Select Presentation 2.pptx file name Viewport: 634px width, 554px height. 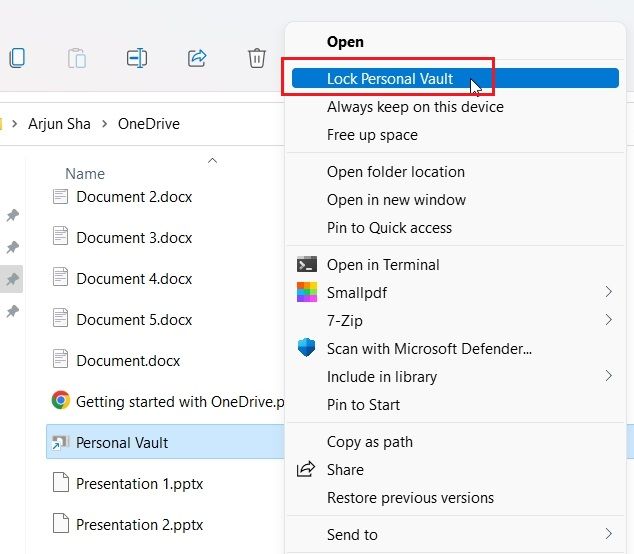point(139,525)
